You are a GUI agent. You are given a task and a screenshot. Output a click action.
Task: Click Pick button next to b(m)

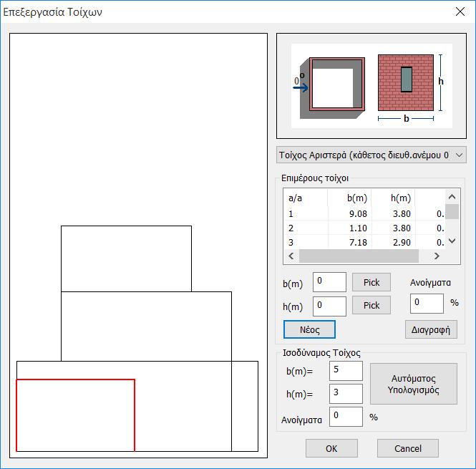(371, 282)
